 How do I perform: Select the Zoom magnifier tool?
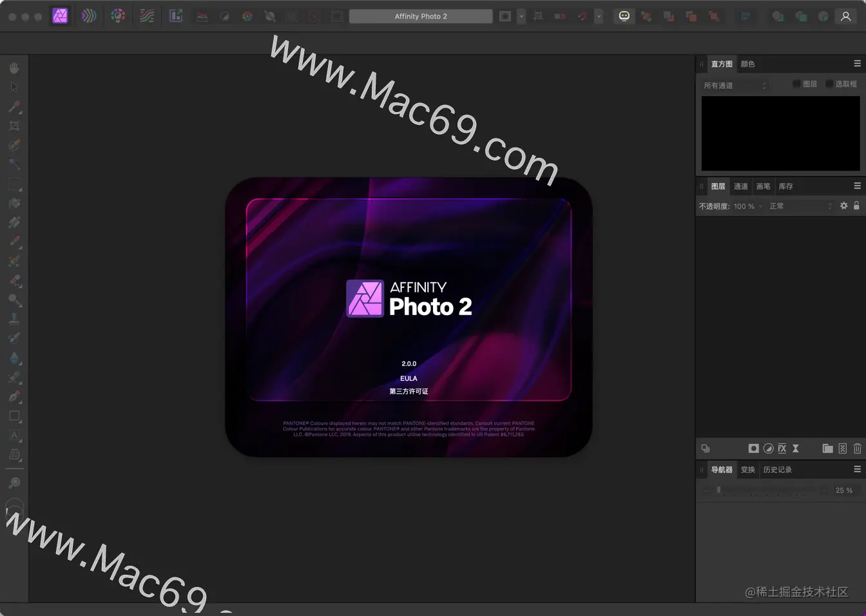(x=14, y=483)
